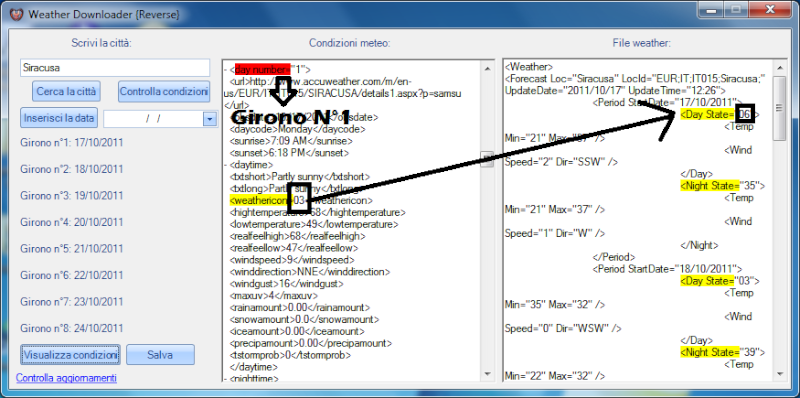The height and width of the screenshot is (398, 800).
Task: Click scroll down arrow in File weather panel
Action: [x=779, y=374]
